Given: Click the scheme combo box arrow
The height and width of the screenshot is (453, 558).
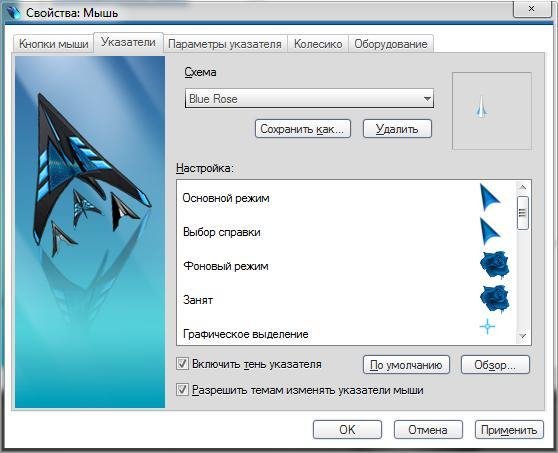Looking at the screenshot, I should (427, 99).
